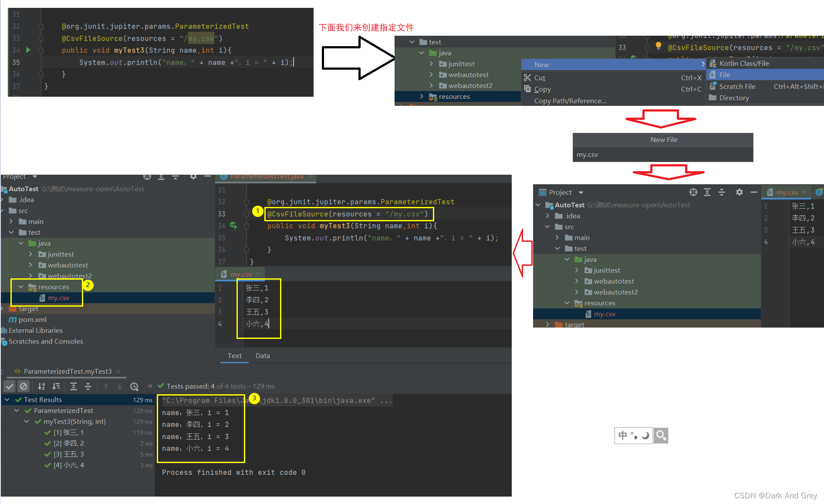
Task: Toggle sort tests by duration
Action: (x=56, y=386)
